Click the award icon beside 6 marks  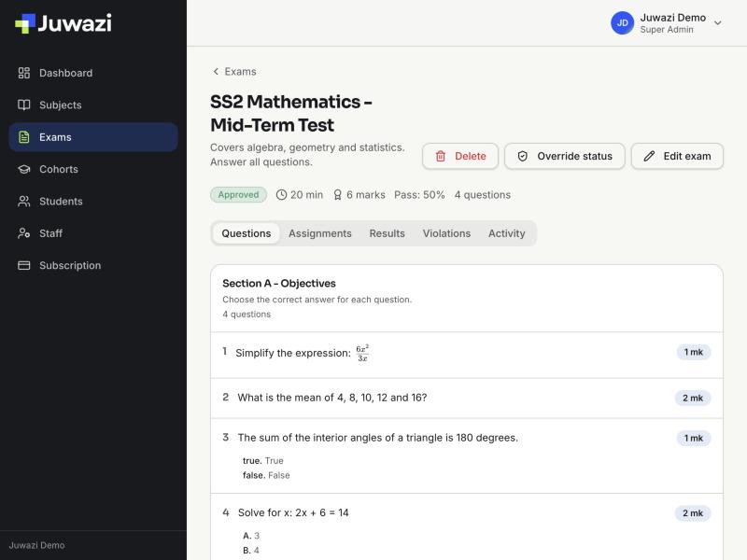(337, 195)
